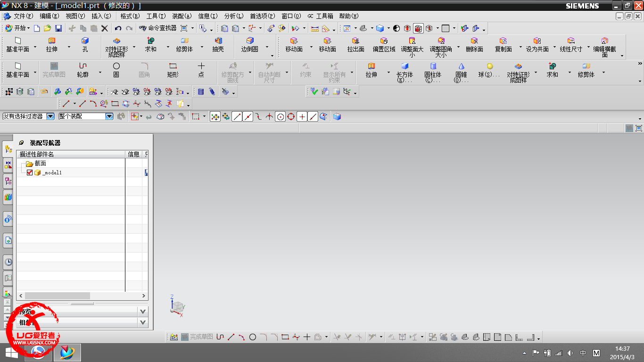Select the 偏置区域 offset region tool
This screenshot has width=644, height=362.
pyautogui.click(x=384, y=45)
